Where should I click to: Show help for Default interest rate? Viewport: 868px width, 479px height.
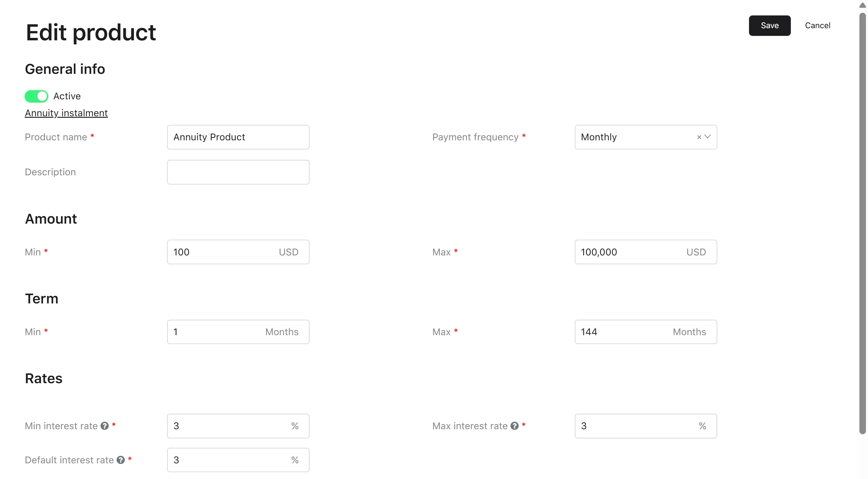tap(121, 460)
